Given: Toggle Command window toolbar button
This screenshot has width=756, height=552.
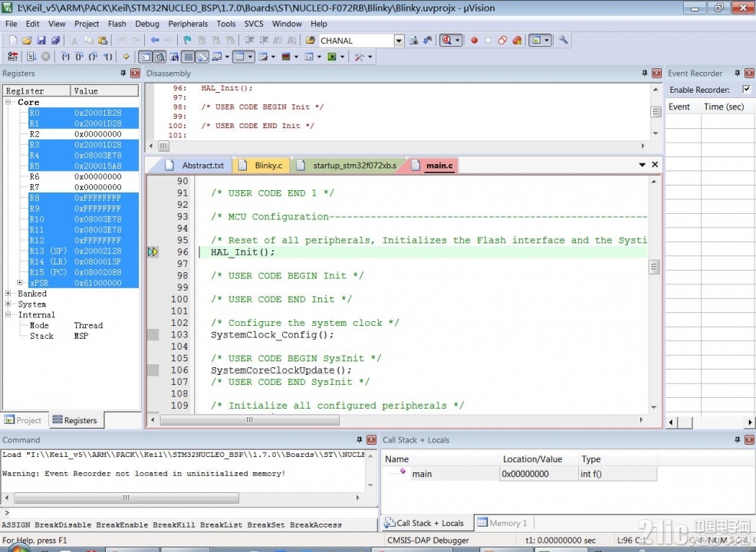Looking at the screenshot, I should coord(145,57).
